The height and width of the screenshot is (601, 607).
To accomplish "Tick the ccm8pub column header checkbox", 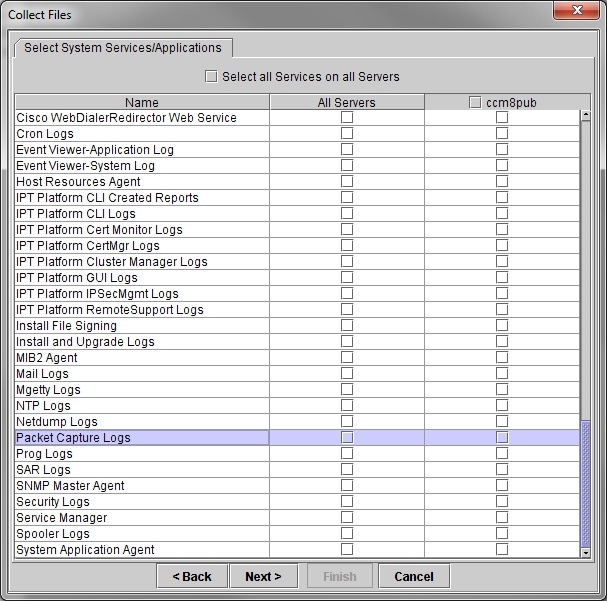I will 475,102.
